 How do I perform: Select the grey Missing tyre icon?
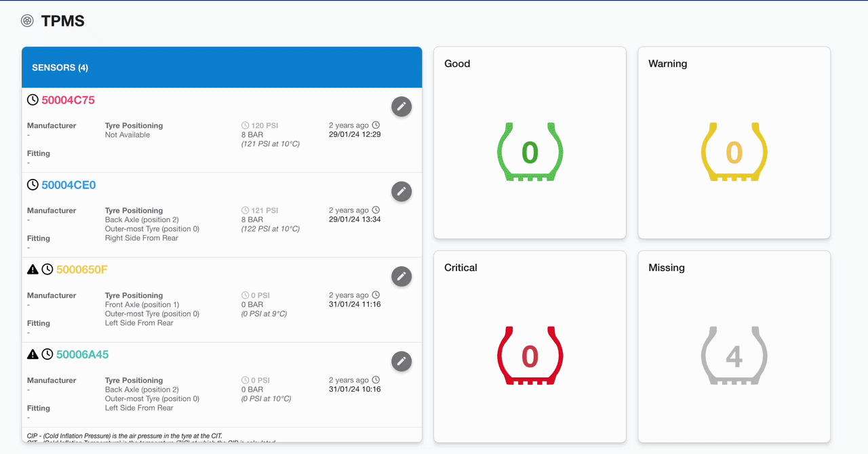click(x=734, y=356)
